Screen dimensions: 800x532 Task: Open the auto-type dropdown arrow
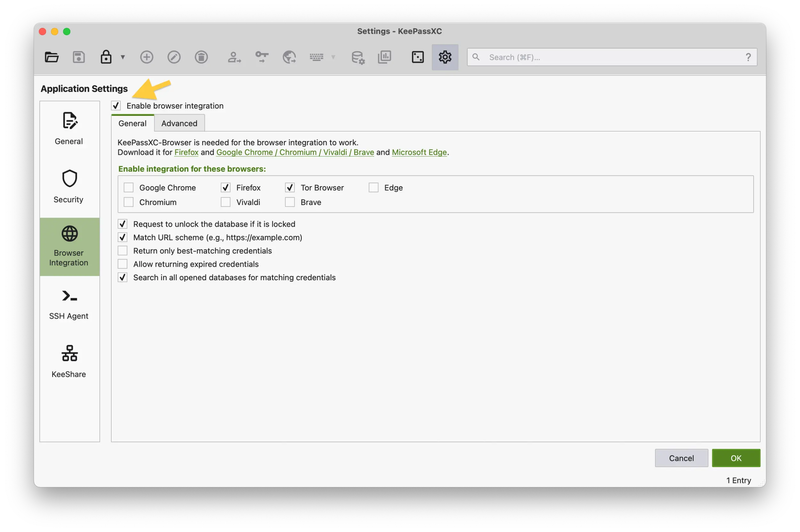point(333,57)
